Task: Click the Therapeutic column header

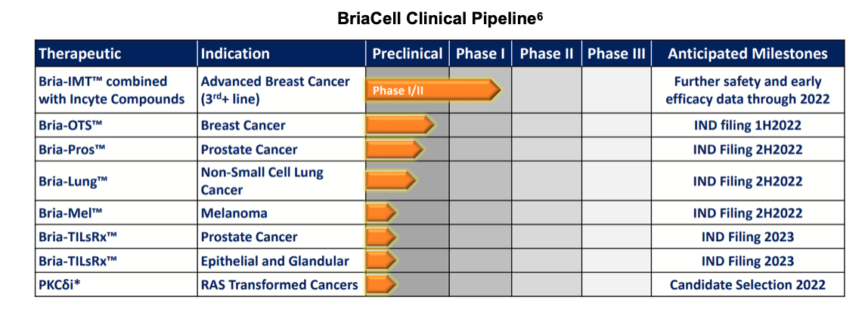Action: click(80, 54)
